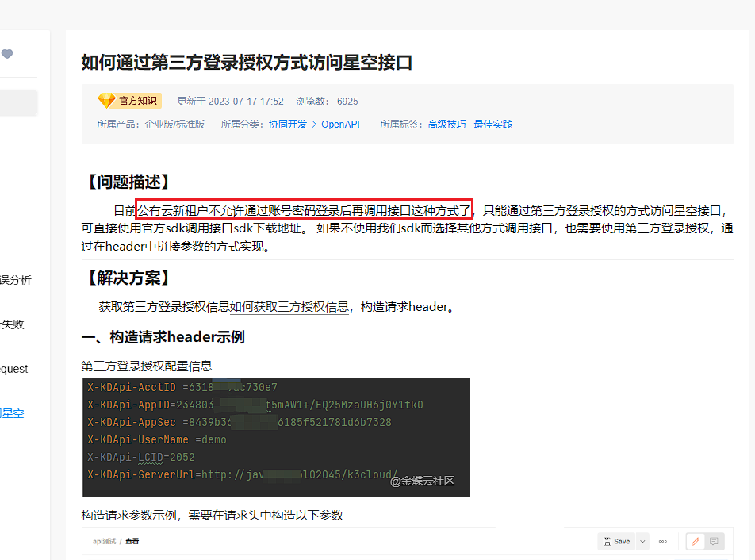Click the three-dot more options icon

663,541
